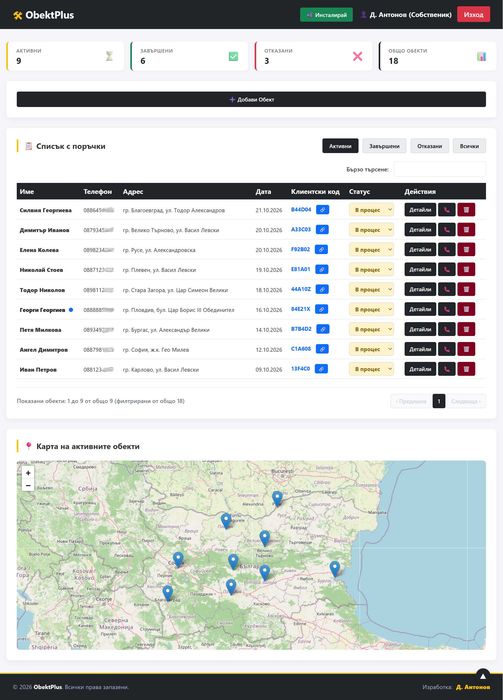
Task: Jump to top with arrow button
Action: tap(482, 676)
